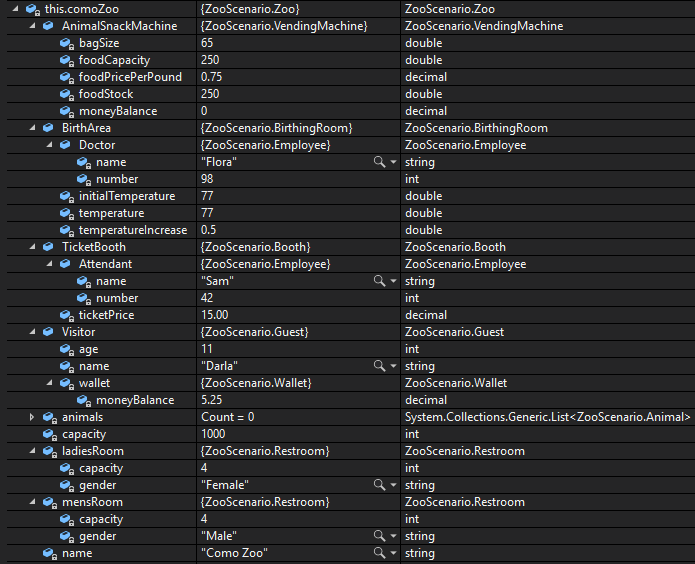Screen dimensions: 695x564
Task: Click the mensRoom field icon
Action: pos(50,502)
